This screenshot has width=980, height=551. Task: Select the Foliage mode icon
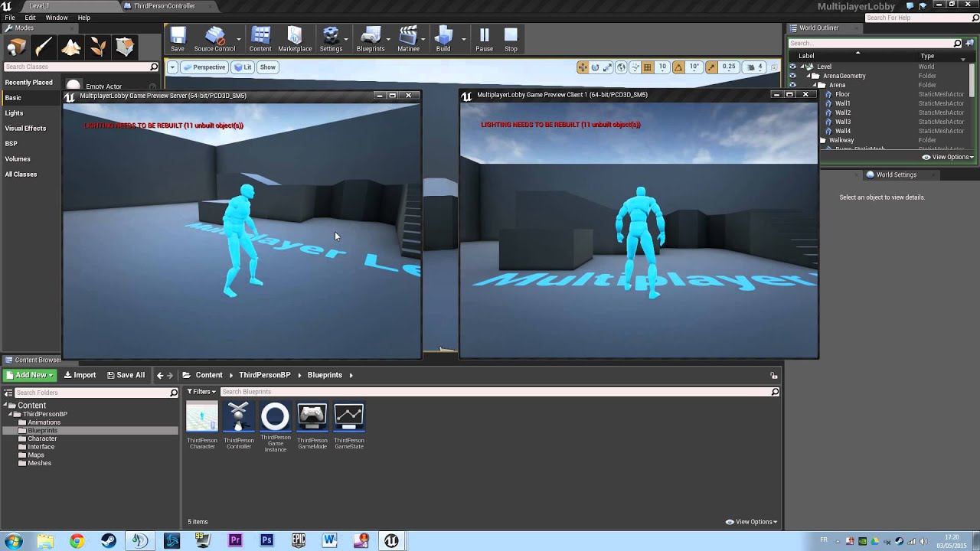(98, 47)
